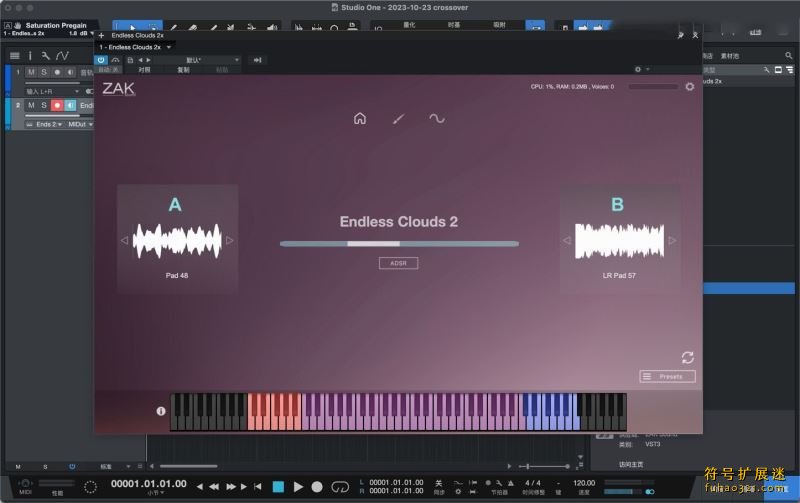Click the 120.00 tempo value

(584, 483)
